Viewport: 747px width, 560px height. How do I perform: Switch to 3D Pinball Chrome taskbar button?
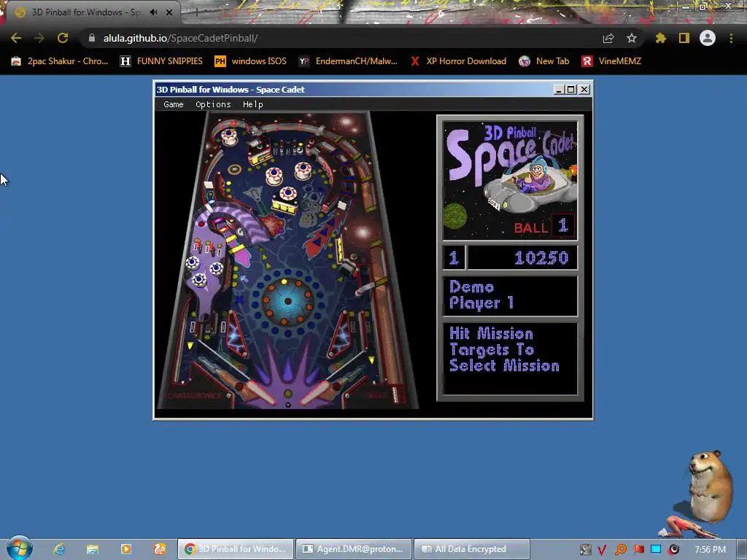click(236, 549)
